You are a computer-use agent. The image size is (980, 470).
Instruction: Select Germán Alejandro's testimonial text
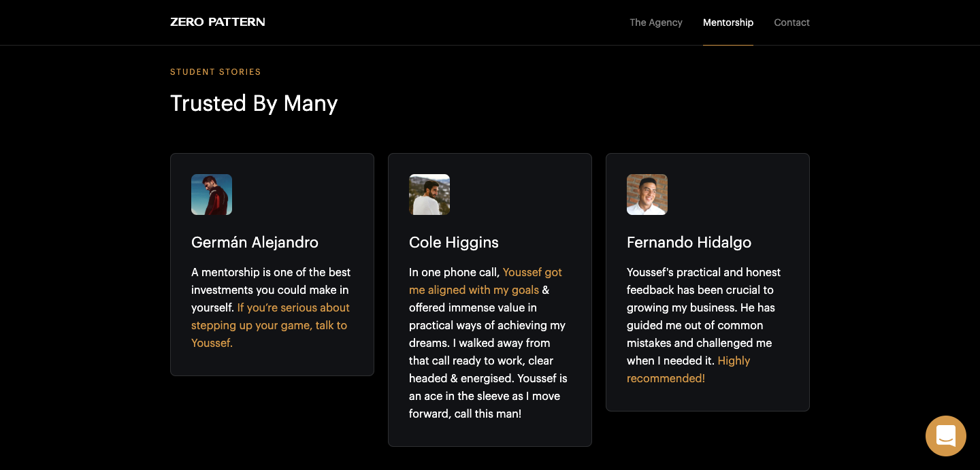tap(272, 307)
